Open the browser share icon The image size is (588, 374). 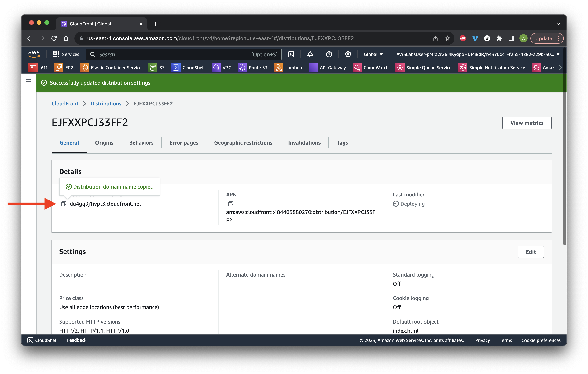(435, 38)
